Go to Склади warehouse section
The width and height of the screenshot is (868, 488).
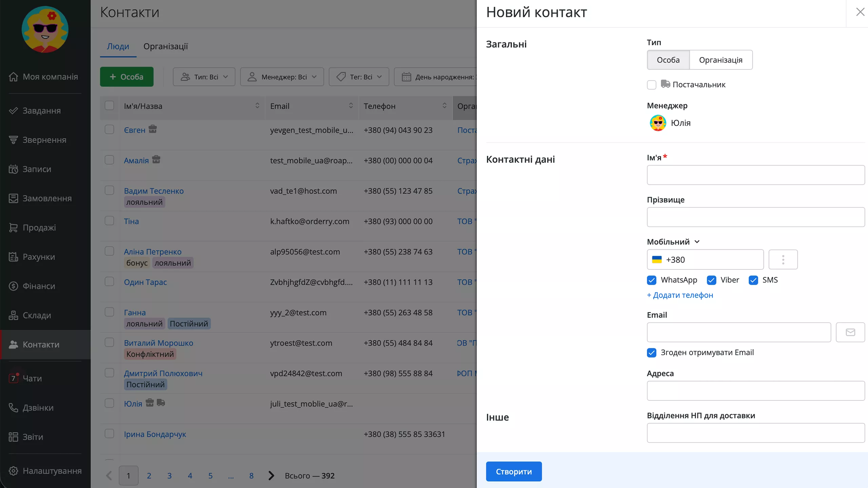pos(37,315)
